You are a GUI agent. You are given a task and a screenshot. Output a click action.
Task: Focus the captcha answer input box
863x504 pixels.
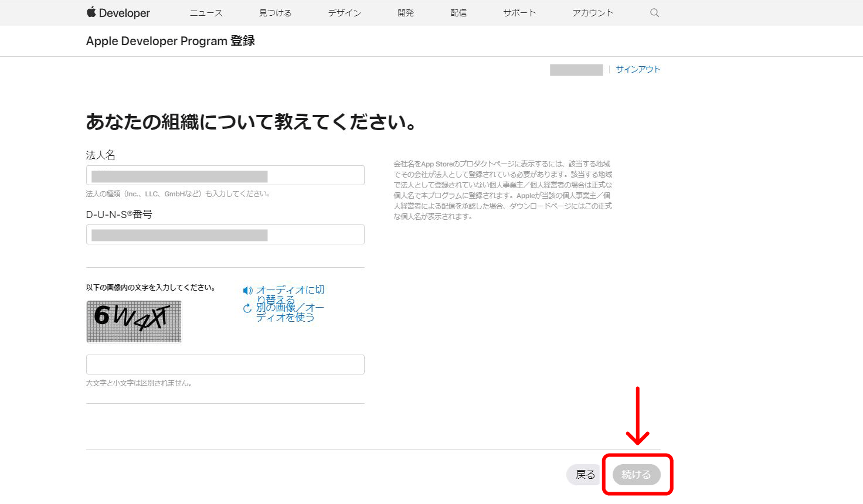coord(225,365)
